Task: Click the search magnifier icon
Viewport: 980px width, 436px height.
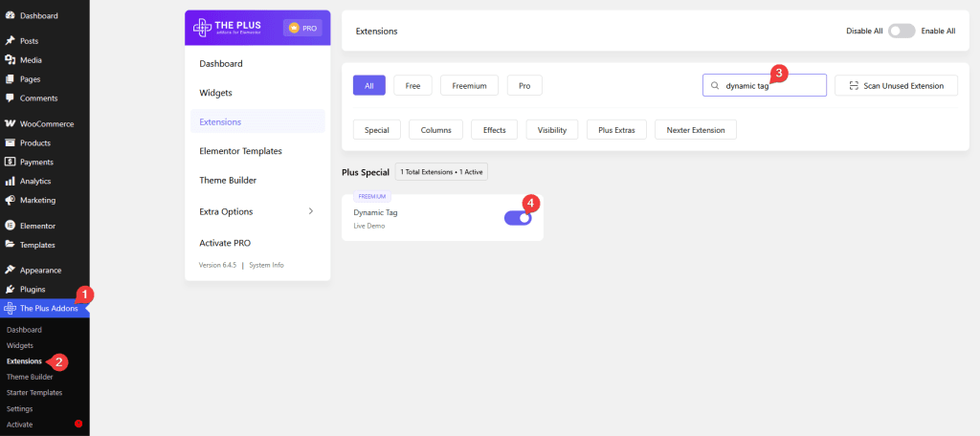Action: coord(715,86)
